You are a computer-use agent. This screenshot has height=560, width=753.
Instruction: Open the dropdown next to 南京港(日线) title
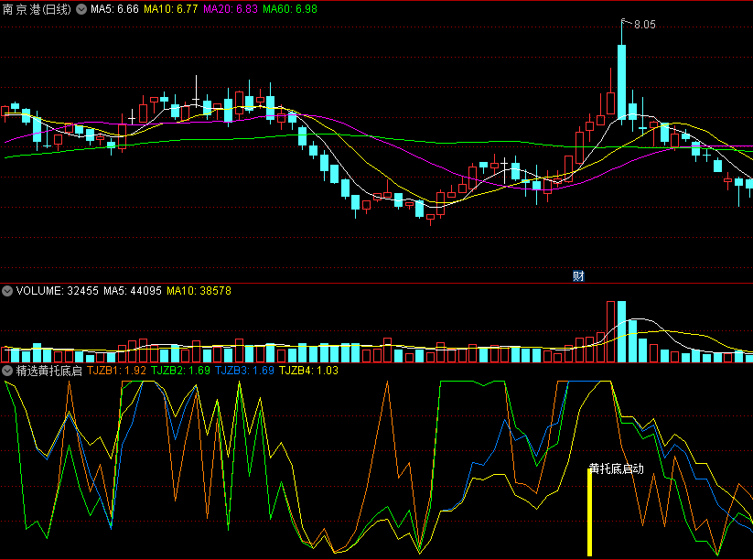pos(81,9)
